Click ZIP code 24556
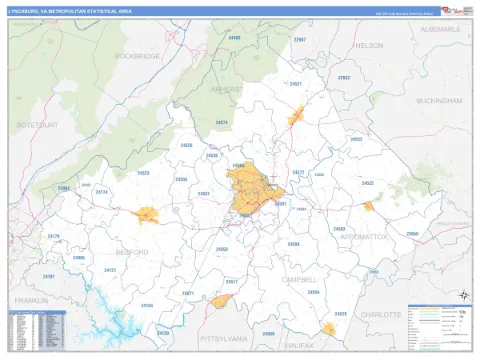480x360 pixels. [x=181, y=179]
